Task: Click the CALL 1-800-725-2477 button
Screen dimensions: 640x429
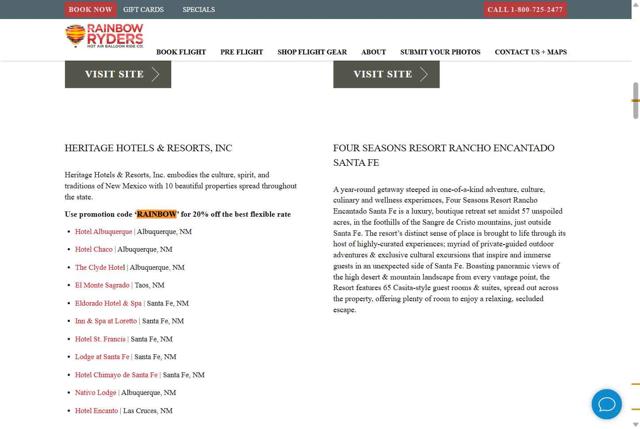Action: point(525,9)
